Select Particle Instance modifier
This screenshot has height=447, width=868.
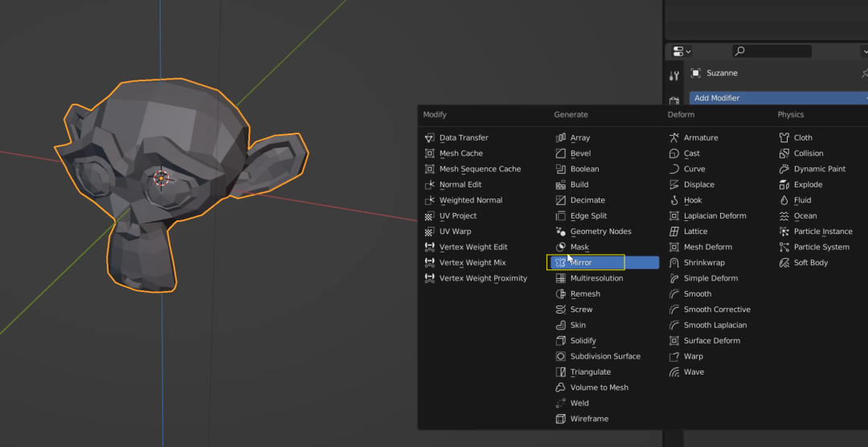tap(823, 232)
